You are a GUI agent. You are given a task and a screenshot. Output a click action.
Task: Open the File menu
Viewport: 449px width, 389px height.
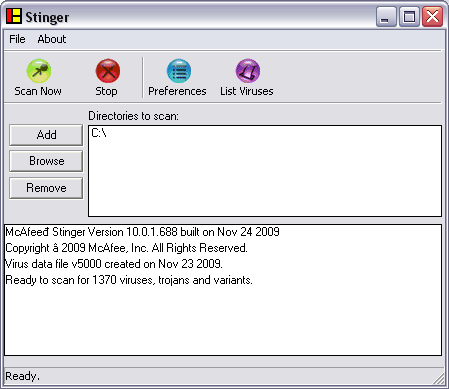(x=17, y=39)
